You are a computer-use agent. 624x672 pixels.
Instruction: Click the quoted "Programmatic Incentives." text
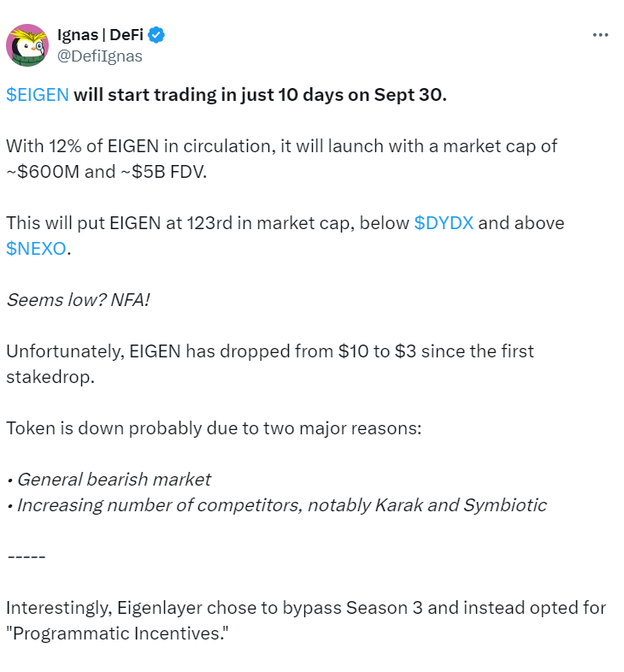pyautogui.click(x=118, y=634)
